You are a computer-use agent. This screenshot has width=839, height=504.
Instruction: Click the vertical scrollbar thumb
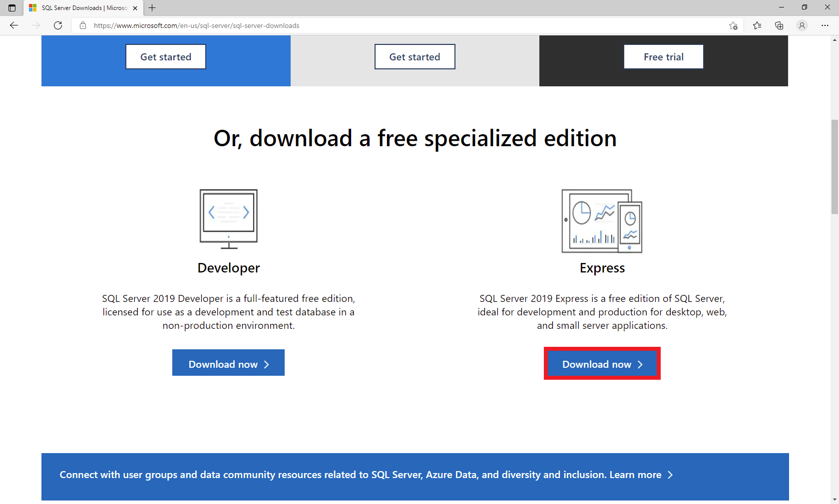pyautogui.click(x=835, y=167)
